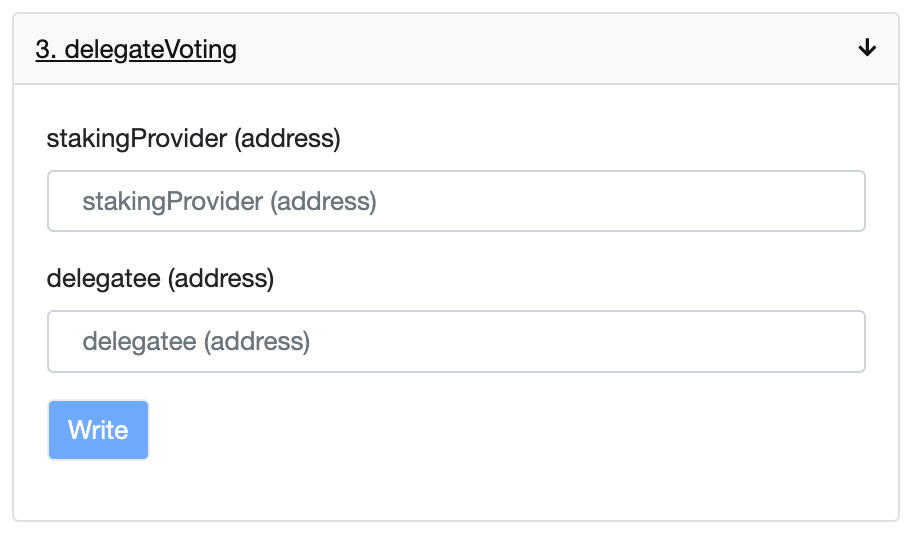Select the first address textbox under stakingProvider
The width and height of the screenshot is (914, 542).
pyautogui.click(x=456, y=201)
